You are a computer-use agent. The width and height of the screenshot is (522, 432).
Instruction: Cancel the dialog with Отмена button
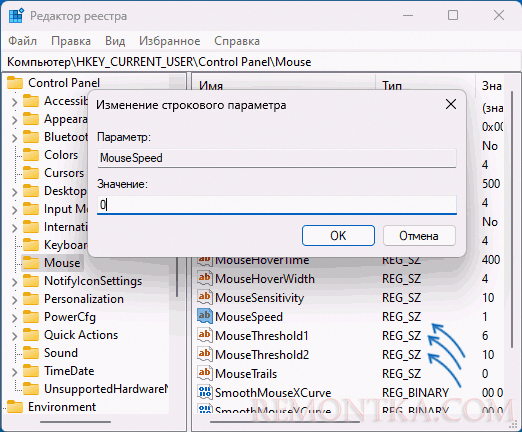[x=419, y=236]
